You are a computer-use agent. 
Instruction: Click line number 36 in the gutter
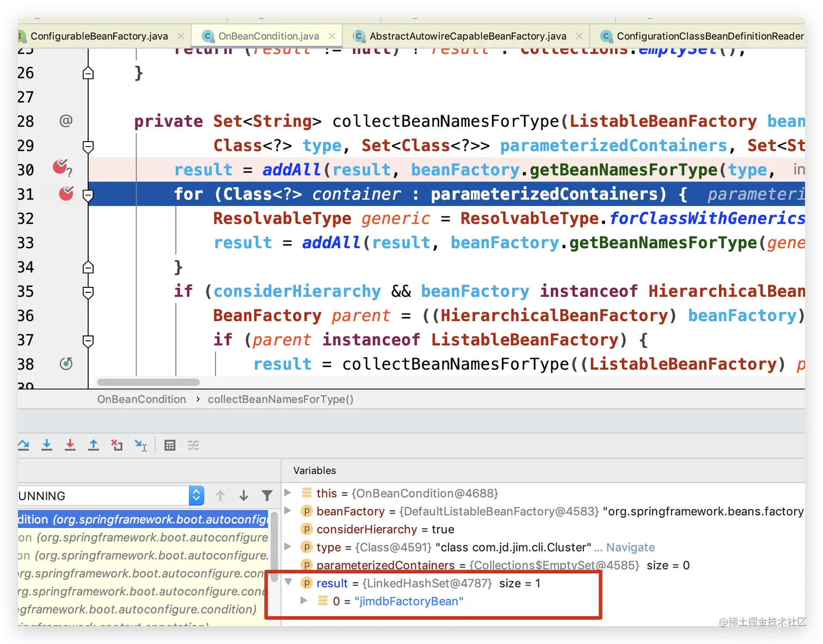tap(26, 316)
